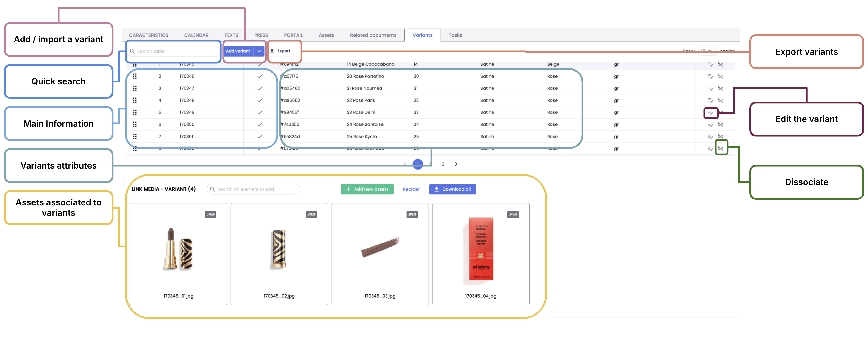868x340 pixels.
Task: Grab drag handle of row 3
Action: (x=135, y=88)
